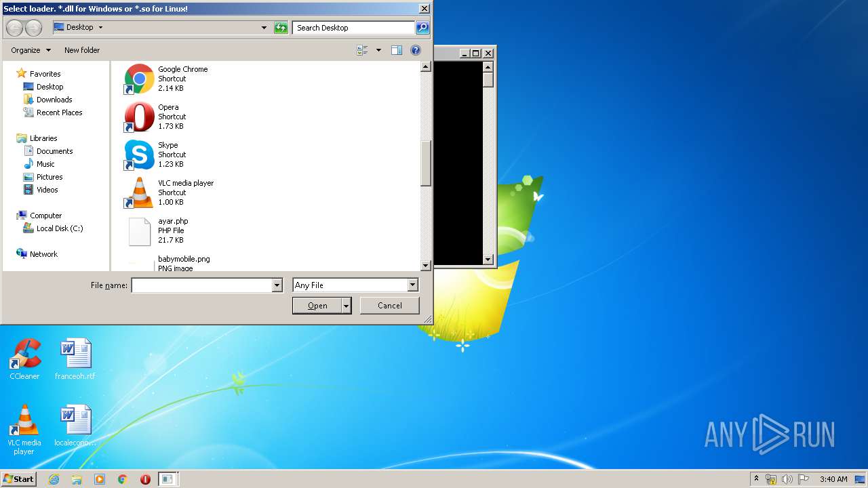Click the file list scroll-up arrow
Screen dimensions: 868x488
(x=426, y=66)
